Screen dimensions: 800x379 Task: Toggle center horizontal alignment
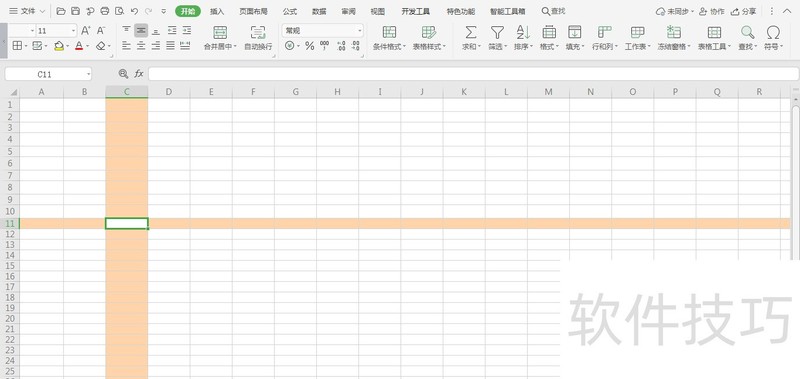pos(141,46)
